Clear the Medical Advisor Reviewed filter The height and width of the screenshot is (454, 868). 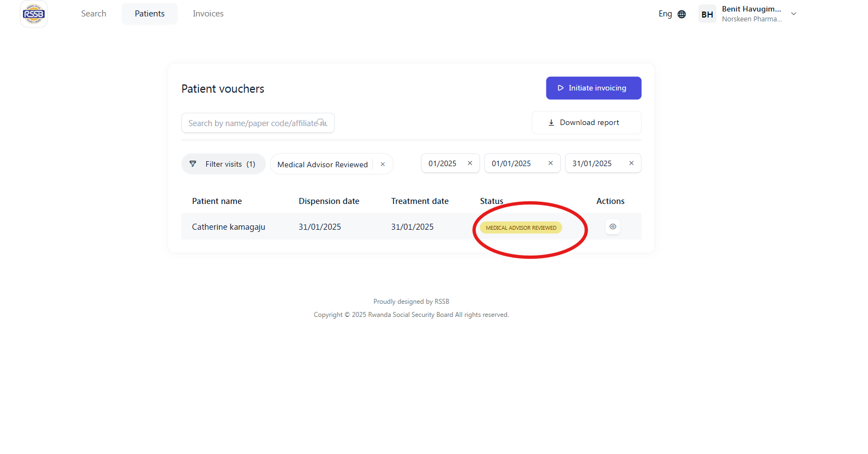[383, 164]
